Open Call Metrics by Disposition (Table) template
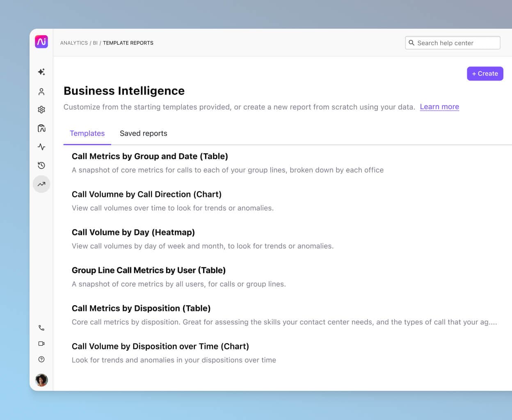The width and height of the screenshot is (512, 420). point(141,308)
